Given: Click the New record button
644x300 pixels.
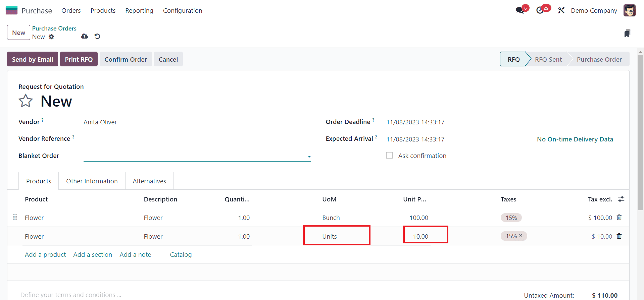Looking at the screenshot, I should pos(19,33).
